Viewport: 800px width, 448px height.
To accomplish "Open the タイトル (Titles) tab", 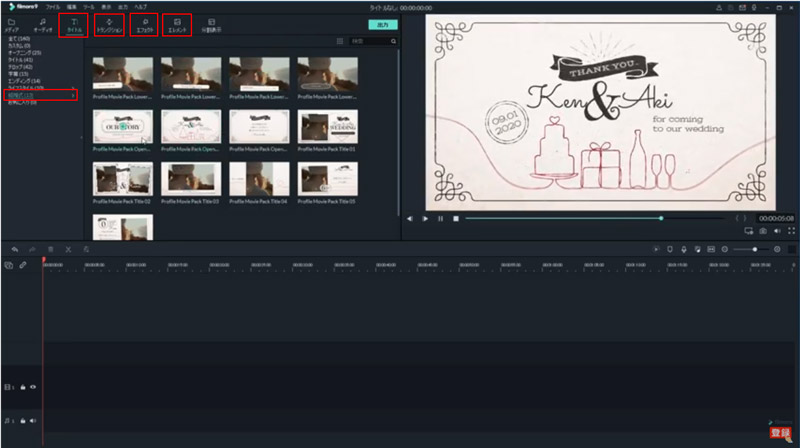I will point(74,25).
